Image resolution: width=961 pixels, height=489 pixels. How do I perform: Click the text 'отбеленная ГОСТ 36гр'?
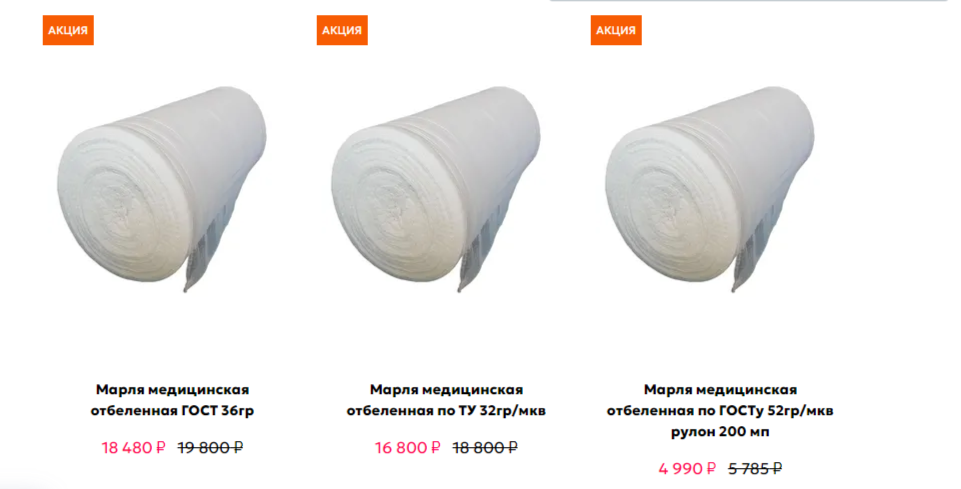pyautogui.click(x=172, y=411)
